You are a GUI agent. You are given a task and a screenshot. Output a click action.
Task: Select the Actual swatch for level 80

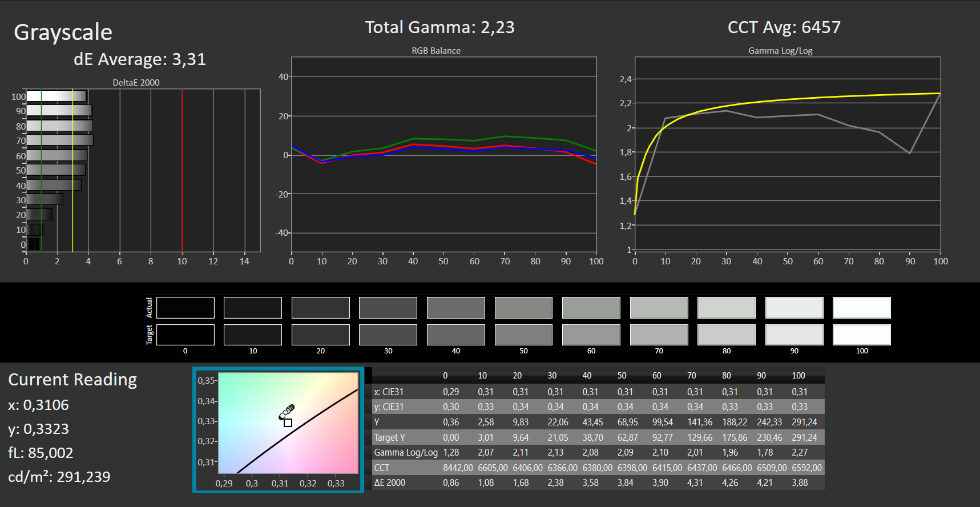tap(727, 308)
